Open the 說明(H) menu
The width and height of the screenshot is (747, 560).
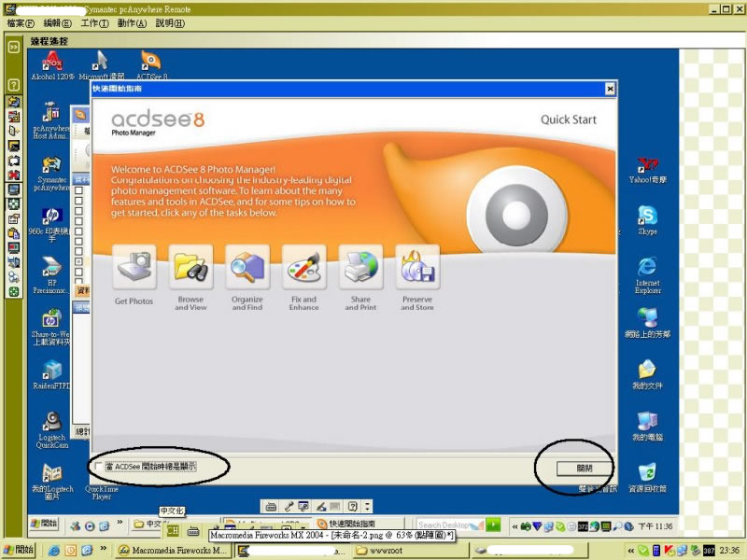pos(170,23)
